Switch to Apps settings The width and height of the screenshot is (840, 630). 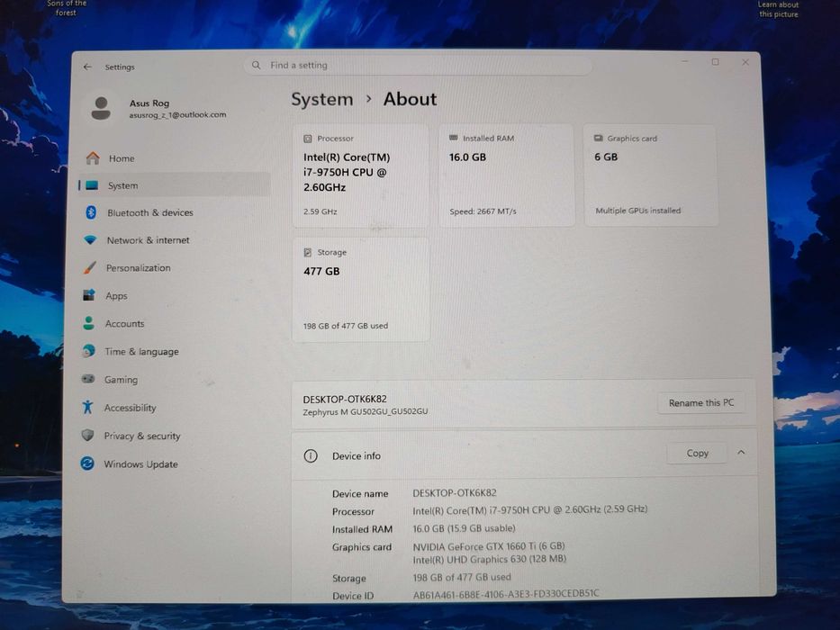pos(172,296)
